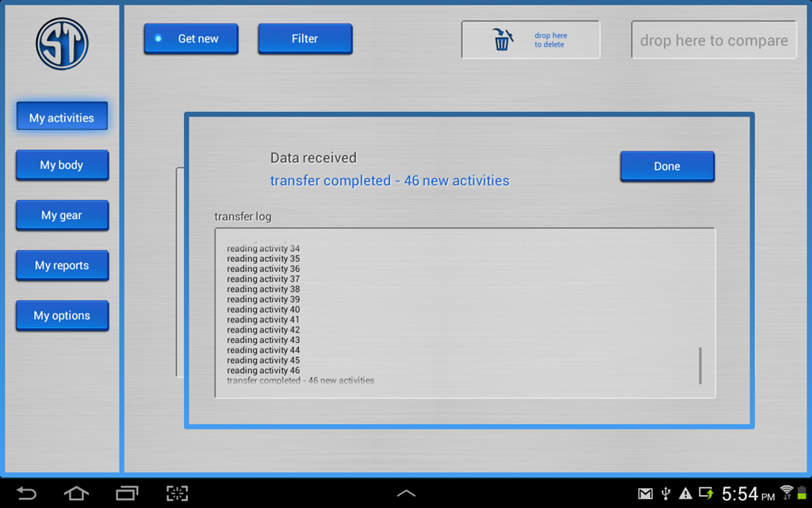
Task: Select log line reading activity 46
Action: pyautogui.click(x=263, y=370)
